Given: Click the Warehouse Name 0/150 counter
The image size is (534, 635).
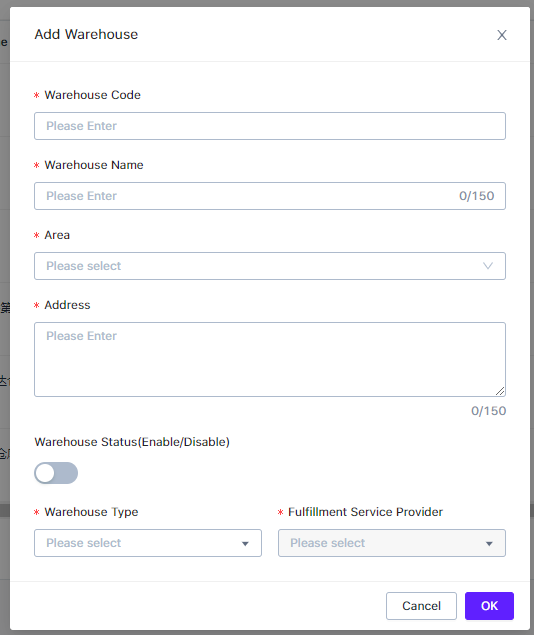Looking at the screenshot, I should (477, 196).
